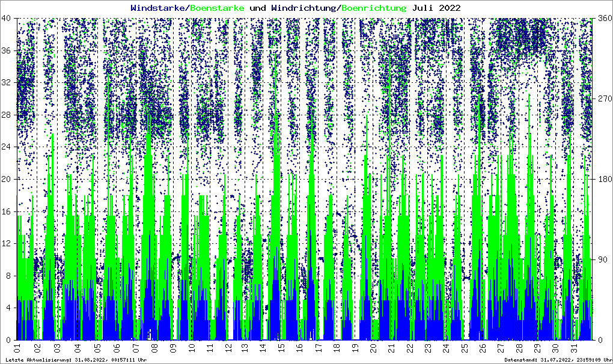This screenshot has height=364, width=613.
Task: Click the "Letzte Aktualisierung" footer timestamp
Action: 75,360
